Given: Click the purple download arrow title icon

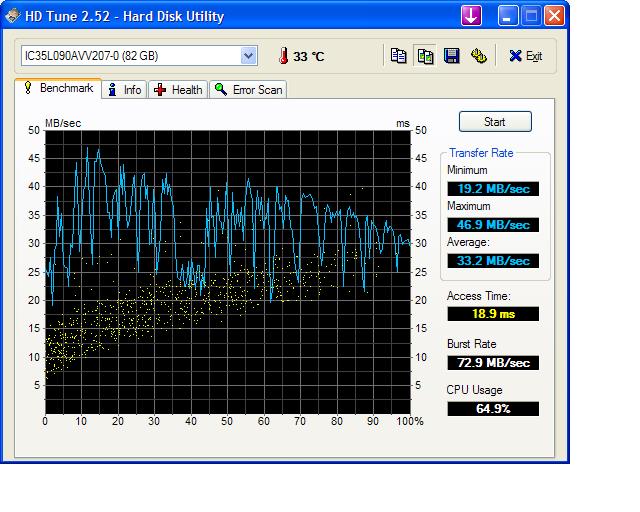Looking at the screenshot, I should pyautogui.click(x=471, y=16).
